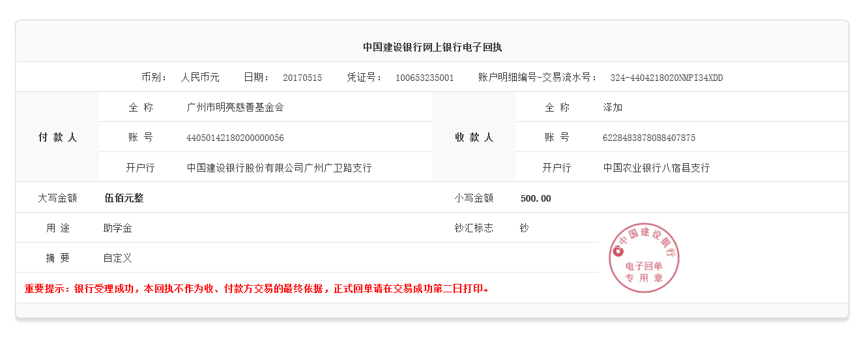Select purpose value 助学金
The height and width of the screenshot is (353, 868).
point(118,228)
